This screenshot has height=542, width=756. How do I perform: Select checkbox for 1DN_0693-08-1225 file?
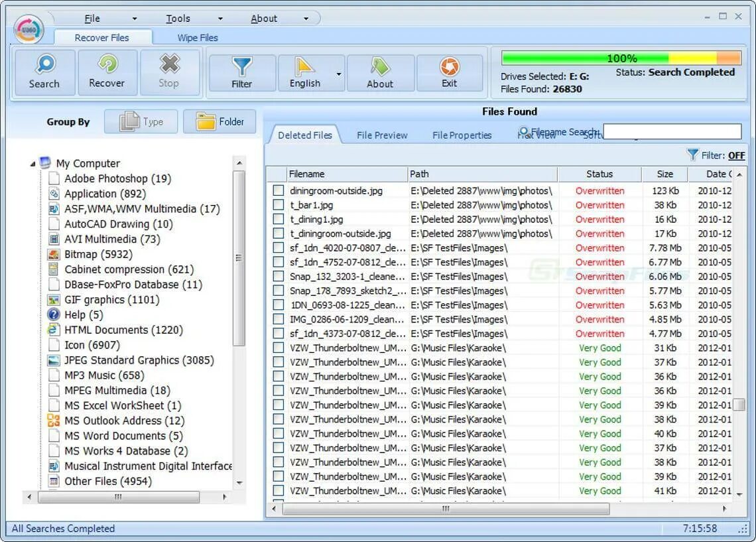coord(279,305)
